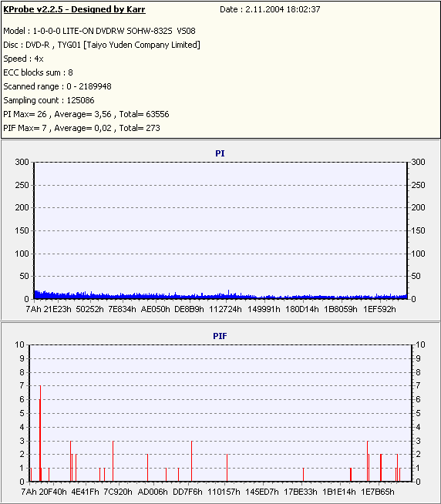Click the 300 label on PI left axis
This screenshot has height=504, width=441.
pos(22,162)
